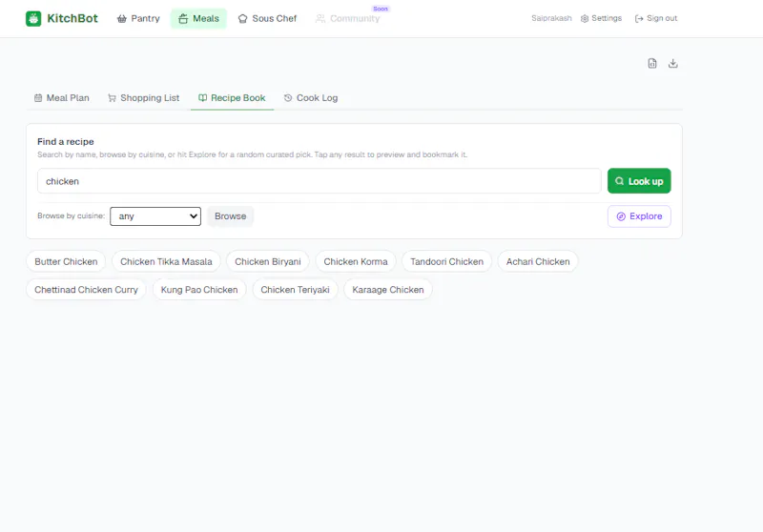
Task: Click the Look up button
Action: [x=639, y=181]
